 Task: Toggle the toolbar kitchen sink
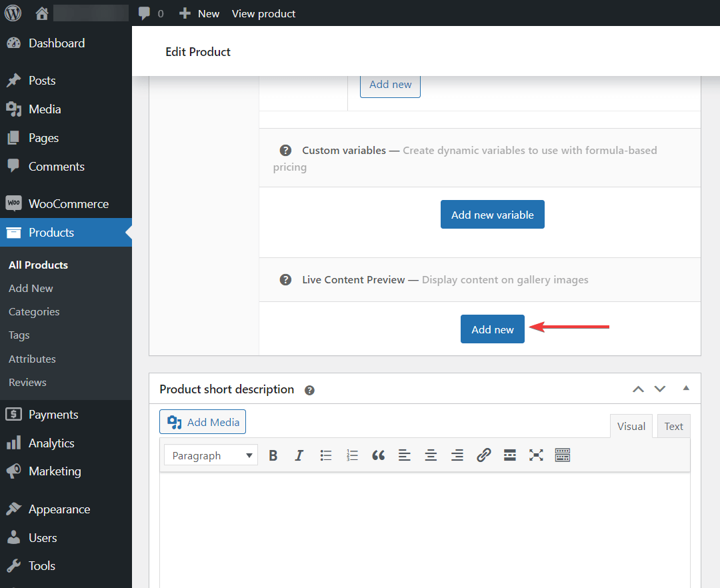tap(563, 455)
